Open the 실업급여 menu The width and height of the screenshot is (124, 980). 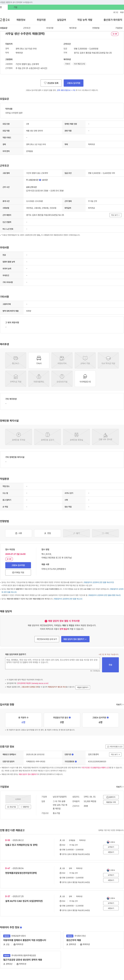point(61,20)
